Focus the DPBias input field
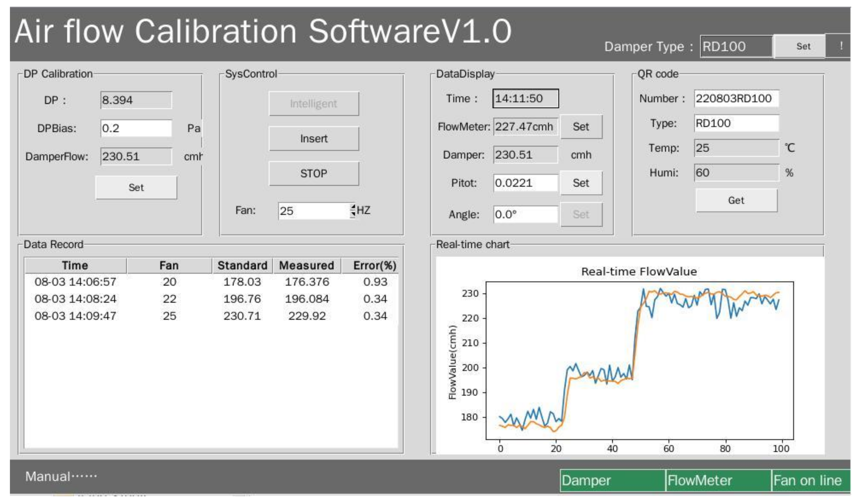This screenshot has height=504, width=859. tap(136, 128)
